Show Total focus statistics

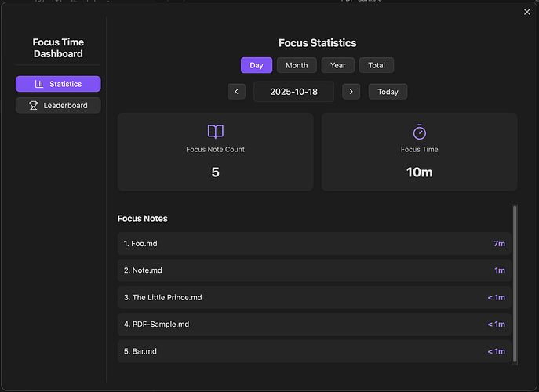click(x=377, y=65)
